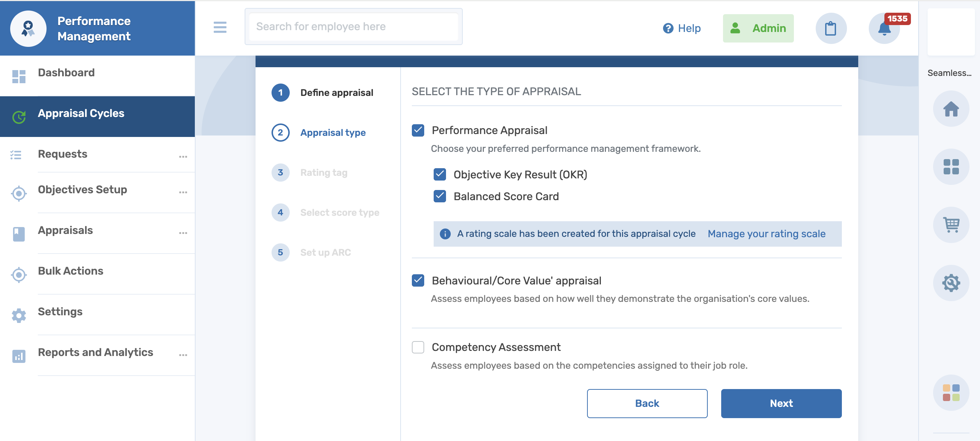Image resolution: width=980 pixels, height=441 pixels.
Task: Select step 1 Define appraisal
Action: [336, 92]
